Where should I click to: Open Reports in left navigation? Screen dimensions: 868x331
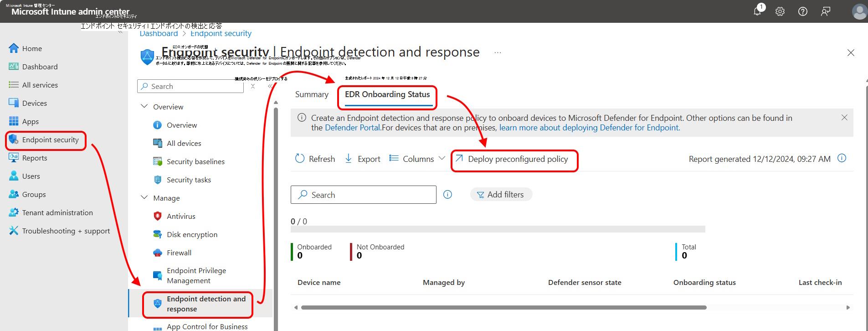28,158
